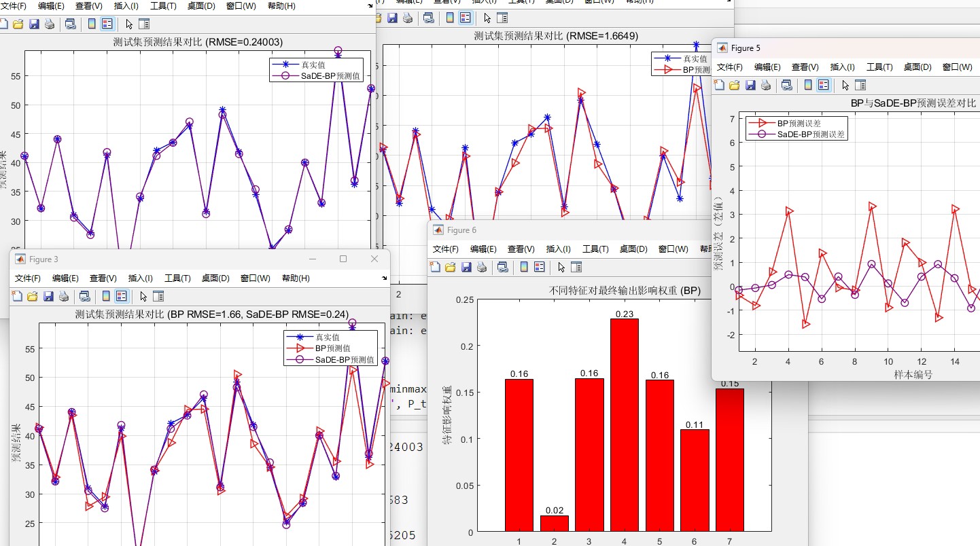Click New Figure icon in Figure 5 toolbar
The image size is (980, 546).
pyautogui.click(x=720, y=85)
